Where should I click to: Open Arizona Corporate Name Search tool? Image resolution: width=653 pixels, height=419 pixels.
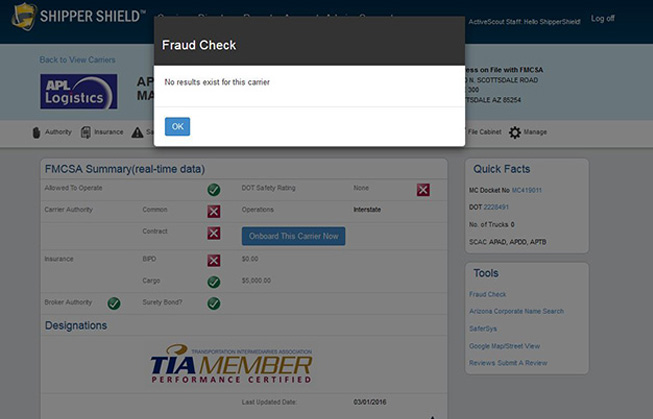[516, 311]
